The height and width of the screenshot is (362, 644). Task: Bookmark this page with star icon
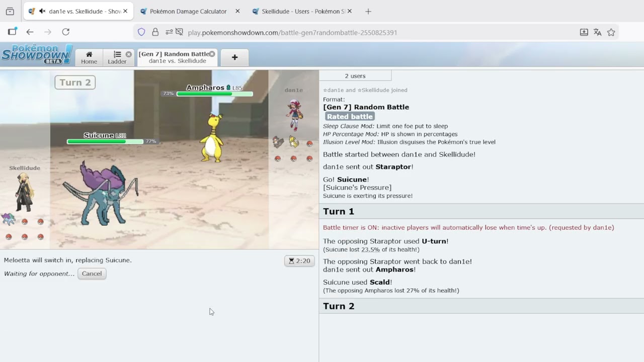click(x=611, y=32)
